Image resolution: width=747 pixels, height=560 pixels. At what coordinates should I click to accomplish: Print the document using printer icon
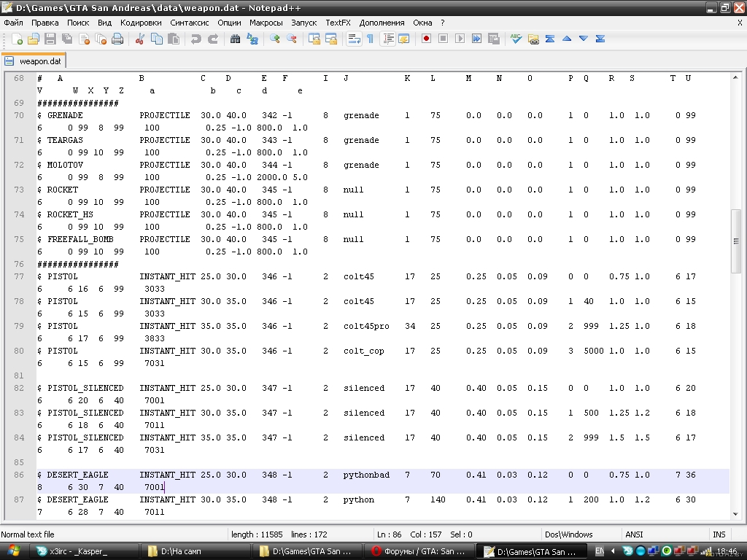click(117, 39)
